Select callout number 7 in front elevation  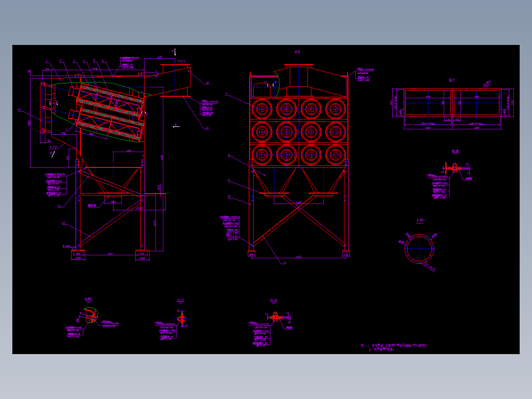tap(227, 94)
